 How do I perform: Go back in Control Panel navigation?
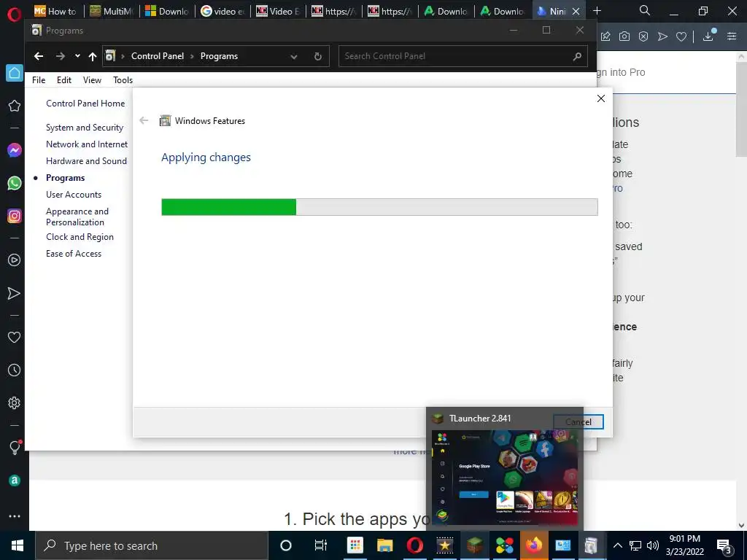point(39,56)
